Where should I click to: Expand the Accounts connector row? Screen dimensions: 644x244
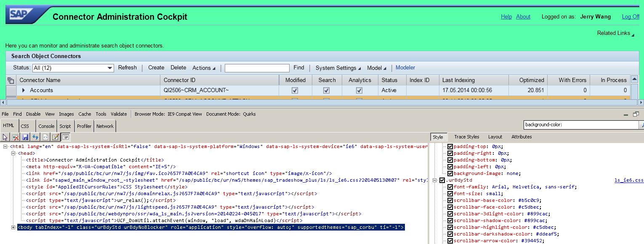coord(24,90)
